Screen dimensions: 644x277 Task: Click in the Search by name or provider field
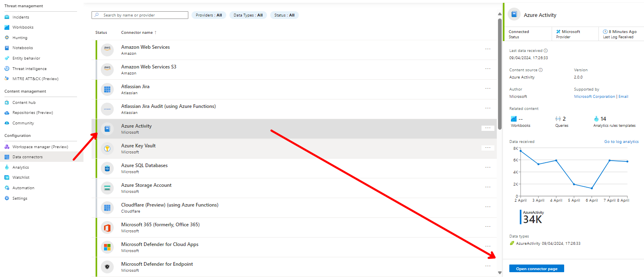coord(140,15)
